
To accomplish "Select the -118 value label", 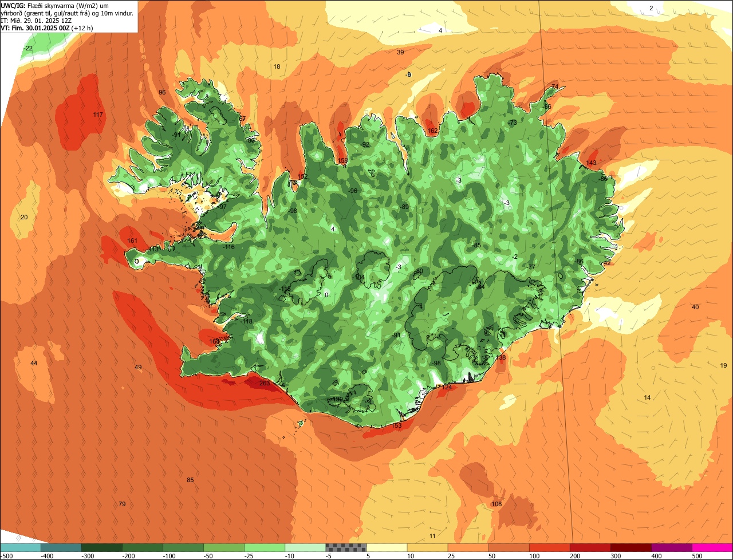I will pyautogui.click(x=246, y=322).
